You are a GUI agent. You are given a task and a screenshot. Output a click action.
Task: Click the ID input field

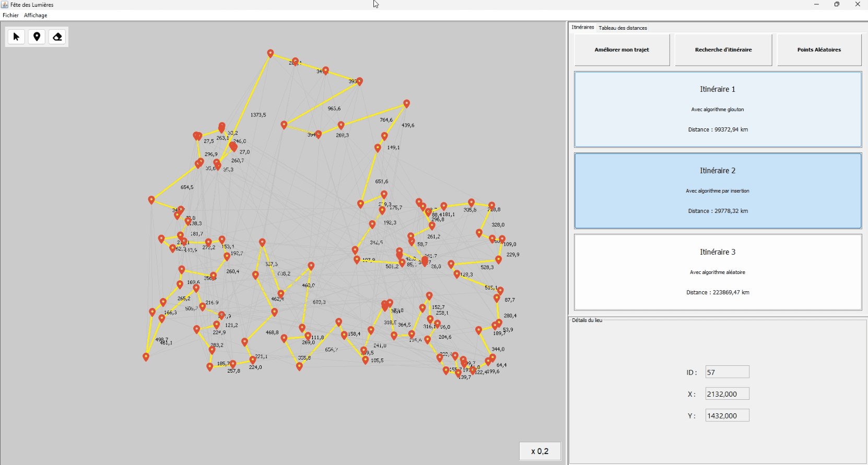(x=727, y=372)
